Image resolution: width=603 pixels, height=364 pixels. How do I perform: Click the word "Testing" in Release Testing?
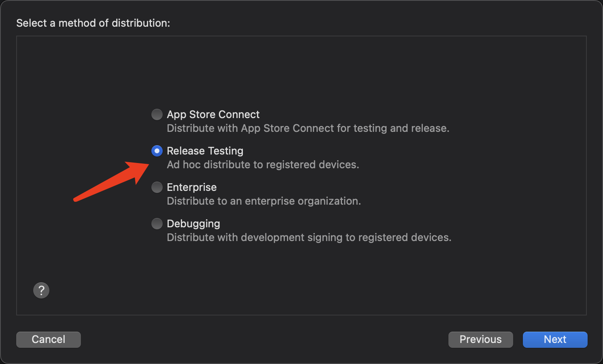pyautogui.click(x=226, y=151)
